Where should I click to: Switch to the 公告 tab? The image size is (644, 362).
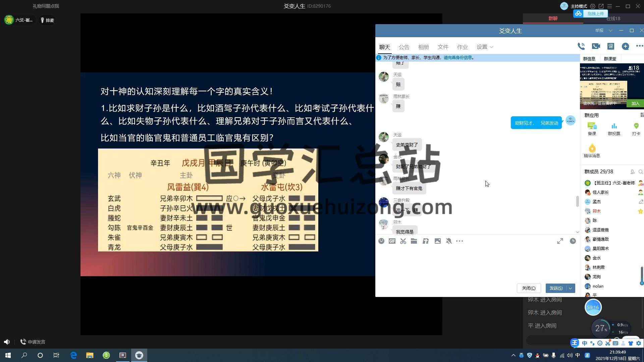[404, 47]
